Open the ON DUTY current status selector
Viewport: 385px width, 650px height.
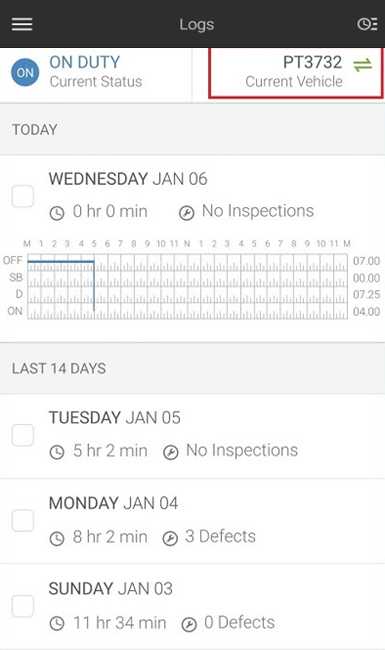point(96,73)
